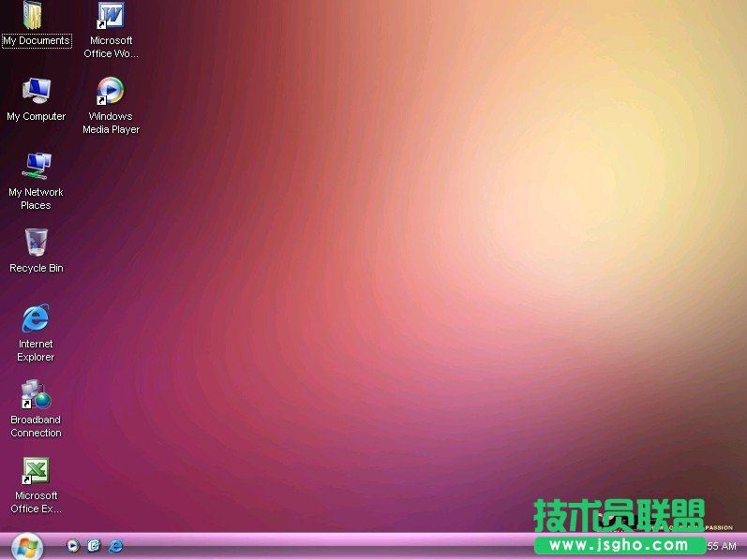The height and width of the screenshot is (560, 747).
Task: Click the "Recycle Bin" text label
Action: tap(36, 269)
